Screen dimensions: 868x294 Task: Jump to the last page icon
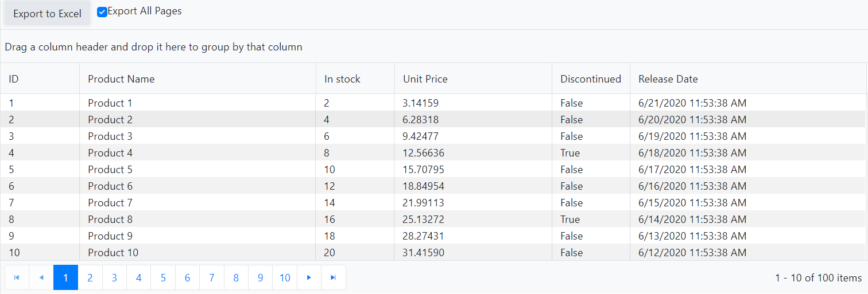334,277
